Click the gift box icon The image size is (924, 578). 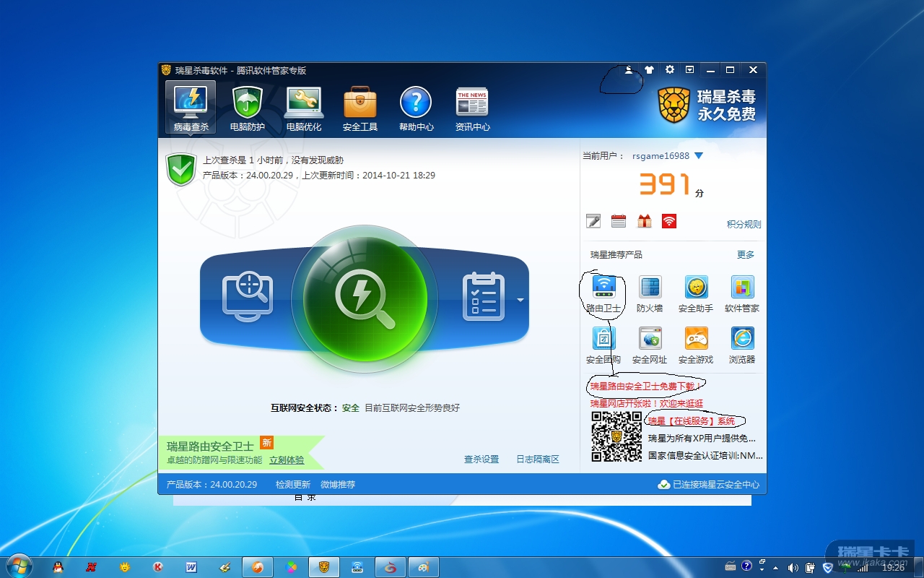(x=644, y=221)
